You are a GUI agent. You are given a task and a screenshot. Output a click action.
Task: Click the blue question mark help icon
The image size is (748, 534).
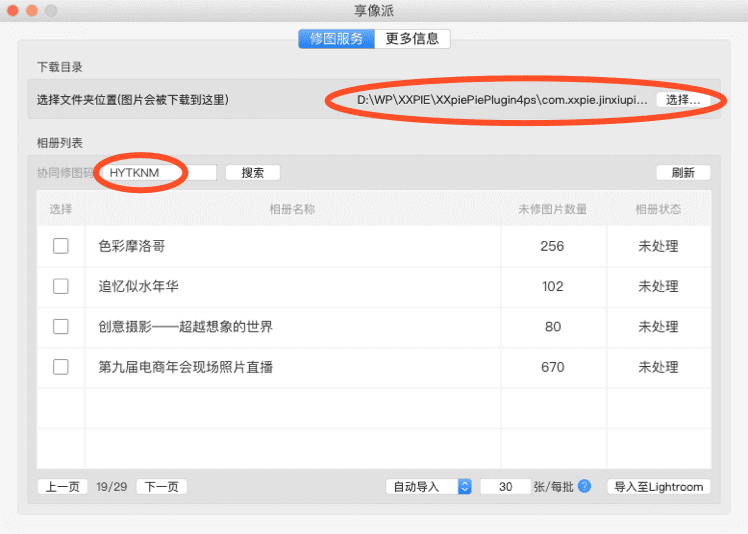point(584,486)
